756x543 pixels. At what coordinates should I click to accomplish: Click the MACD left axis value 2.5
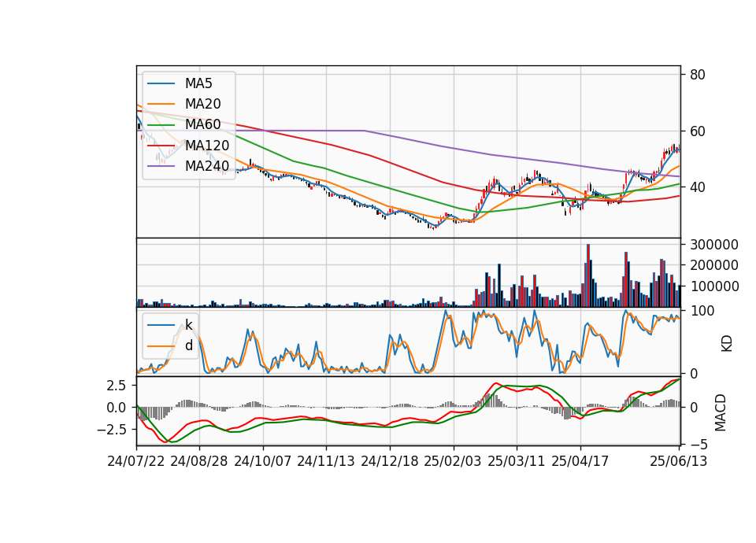click(x=117, y=386)
